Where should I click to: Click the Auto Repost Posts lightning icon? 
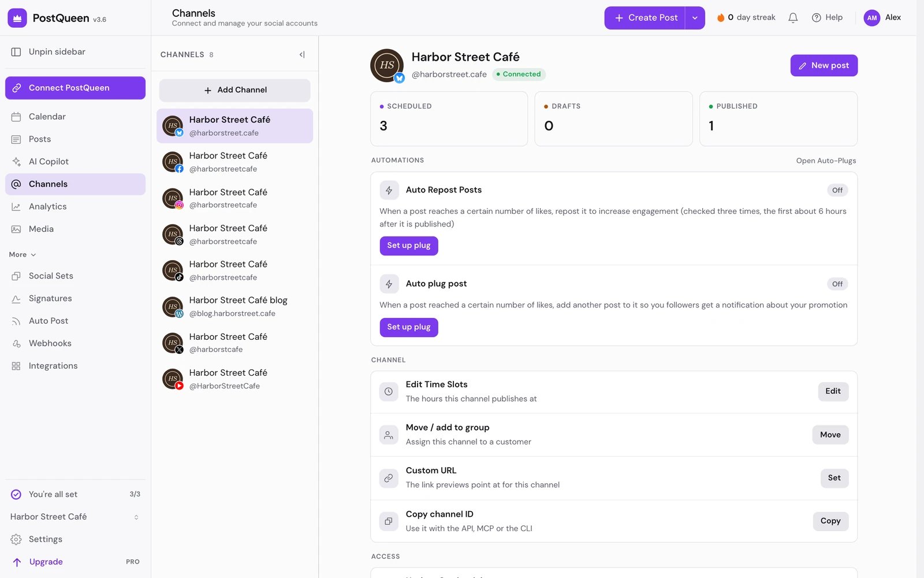click(389, 190)
